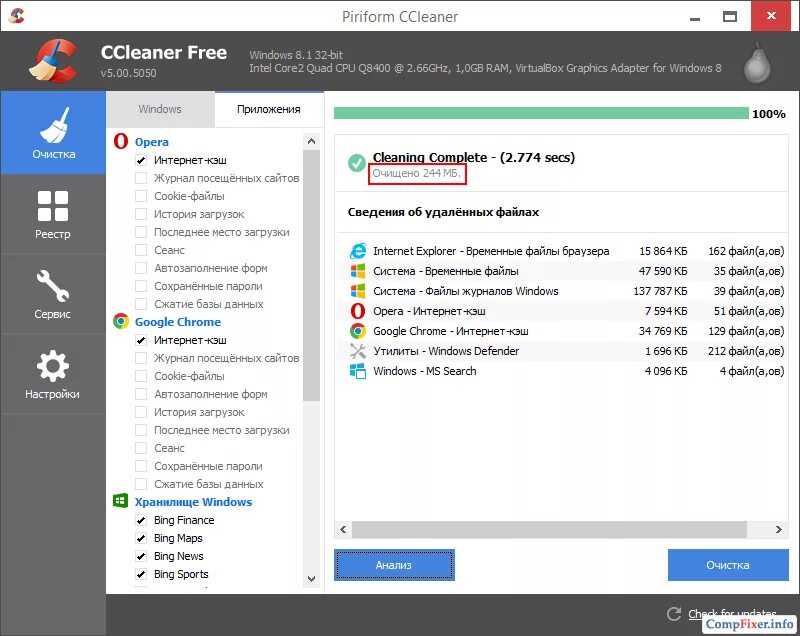Uncheck Bing Finance checkbox
Screen dimensions: 800x636
(x=141, y=520)
